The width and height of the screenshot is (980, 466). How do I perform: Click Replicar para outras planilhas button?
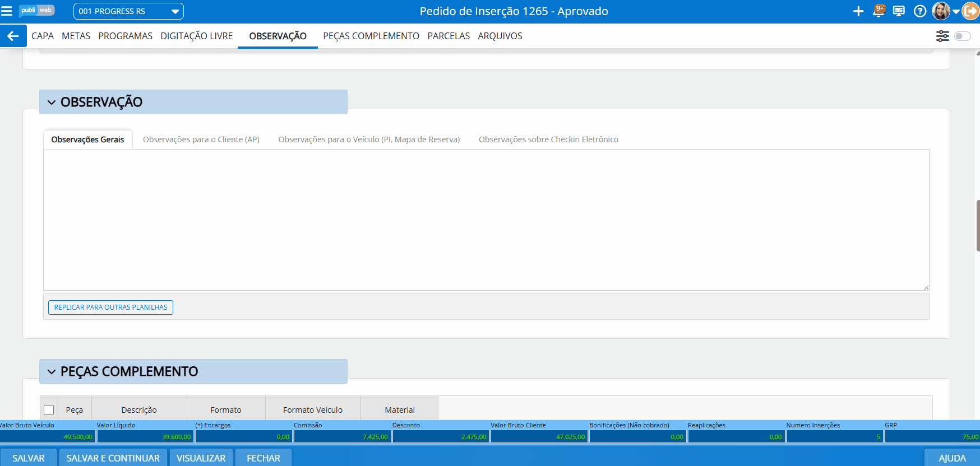pos(110,307)
